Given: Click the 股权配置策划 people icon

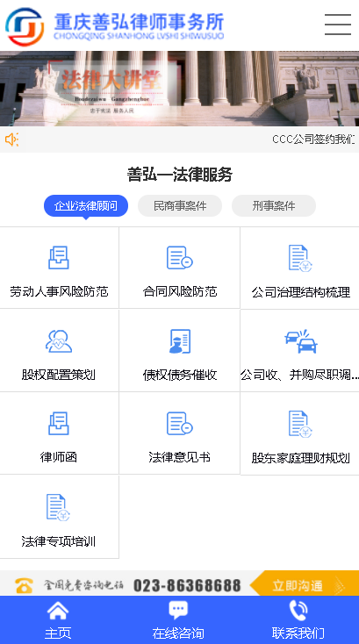Looking at the screenshot, I should click(x=59, y=341).
